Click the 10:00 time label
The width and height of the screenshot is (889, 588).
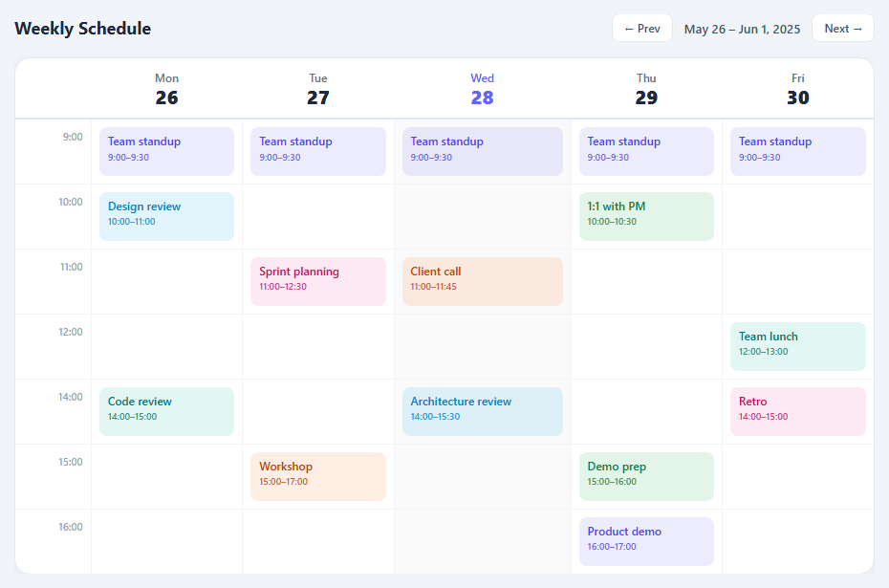71,202
